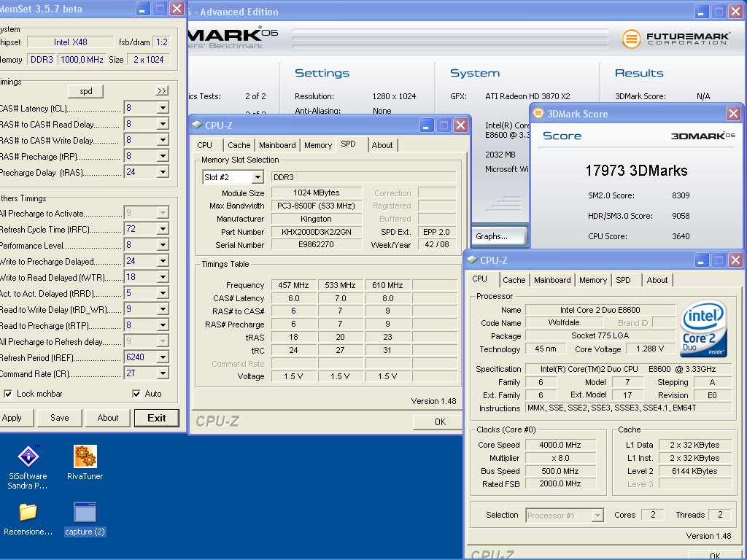Switch to the CPU tab in the SPD CPU-Z window
This screenshot has height=560, width=747.
click(204, 145)
